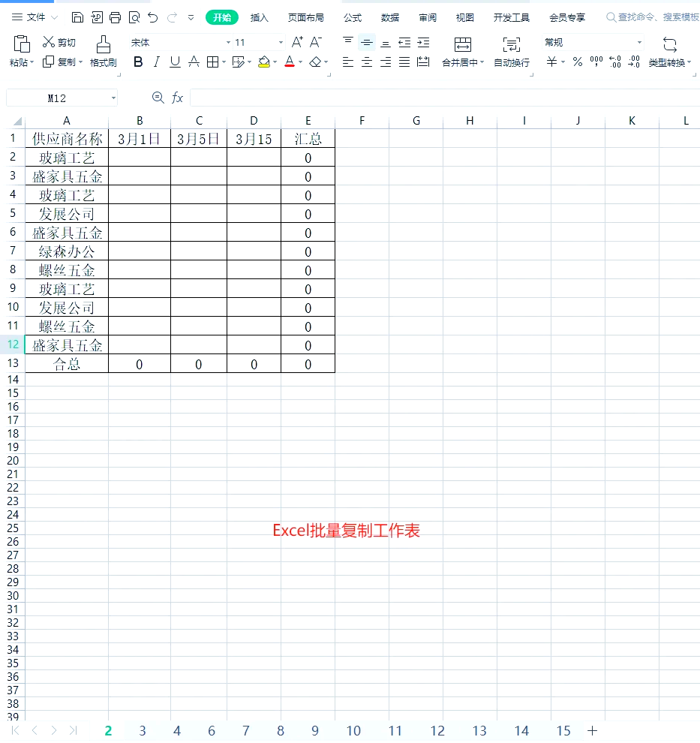Increase font size with A+ icon

click(x=297, y=42)
